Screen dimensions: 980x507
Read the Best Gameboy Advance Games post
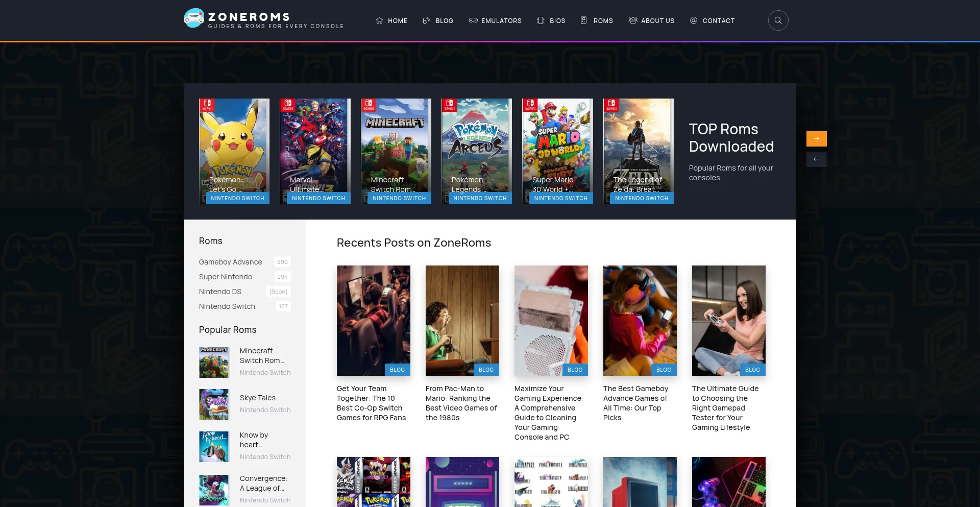click(635, 403)
